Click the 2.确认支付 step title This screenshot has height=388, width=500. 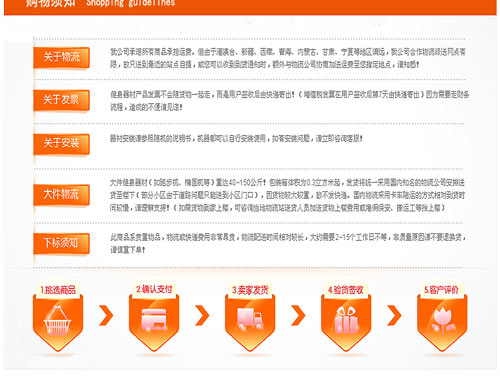point(154,289)
